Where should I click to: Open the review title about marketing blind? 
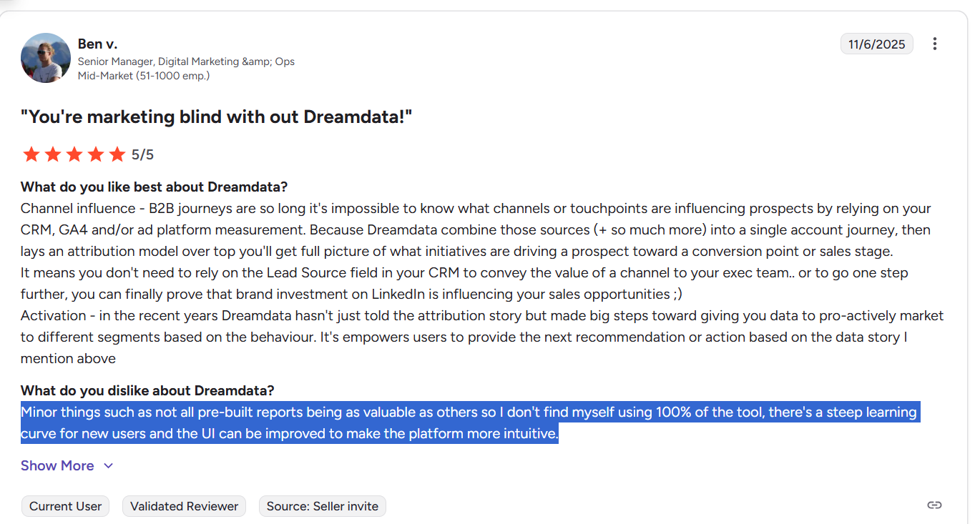pyautogui.click(x=216, y=117)
